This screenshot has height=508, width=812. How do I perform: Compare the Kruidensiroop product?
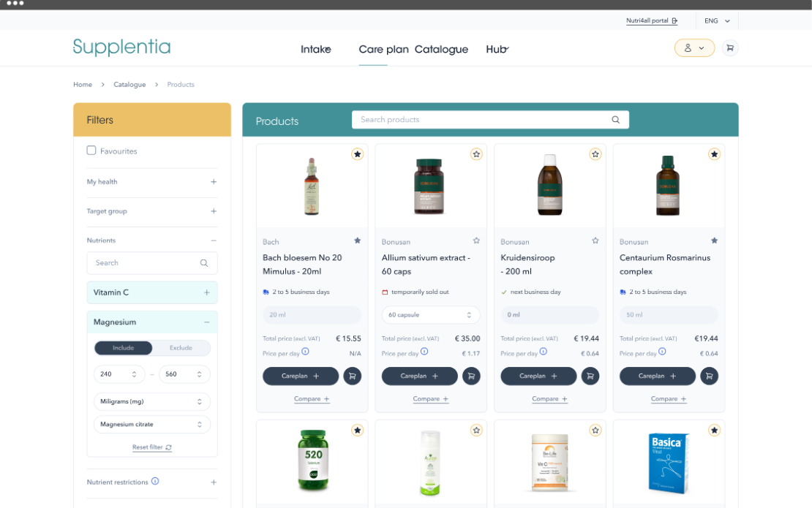tap(550, 399)
